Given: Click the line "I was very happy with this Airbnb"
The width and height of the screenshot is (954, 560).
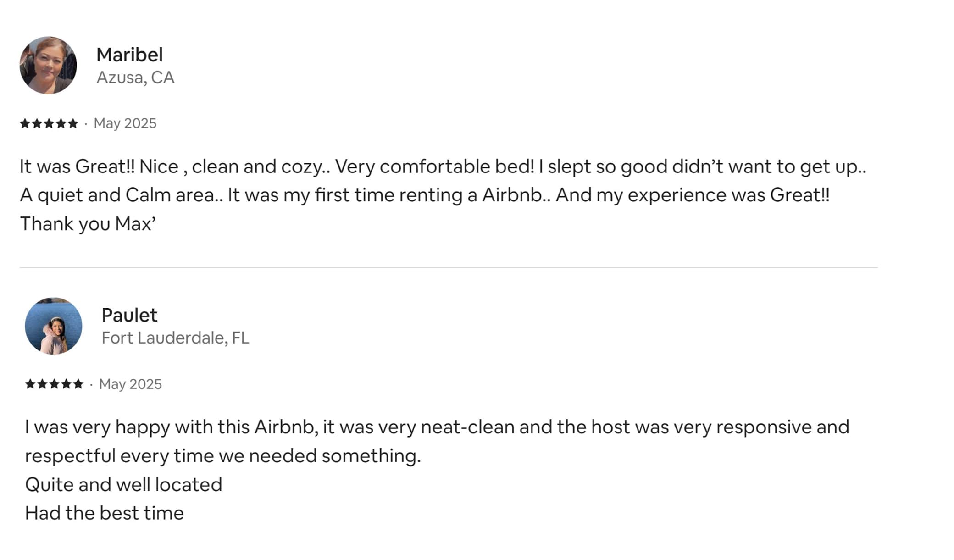Looking at the screenshot, I should click(437, 427).
